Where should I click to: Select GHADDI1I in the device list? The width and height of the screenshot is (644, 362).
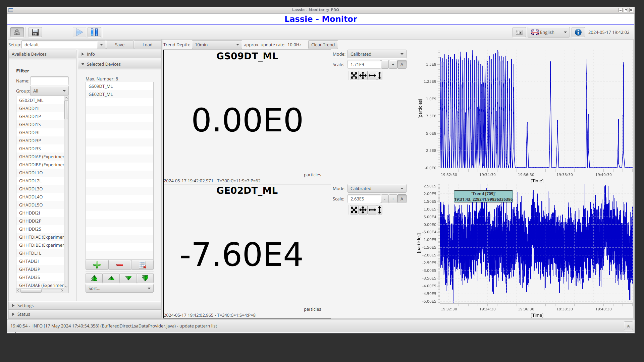point(40,108)
